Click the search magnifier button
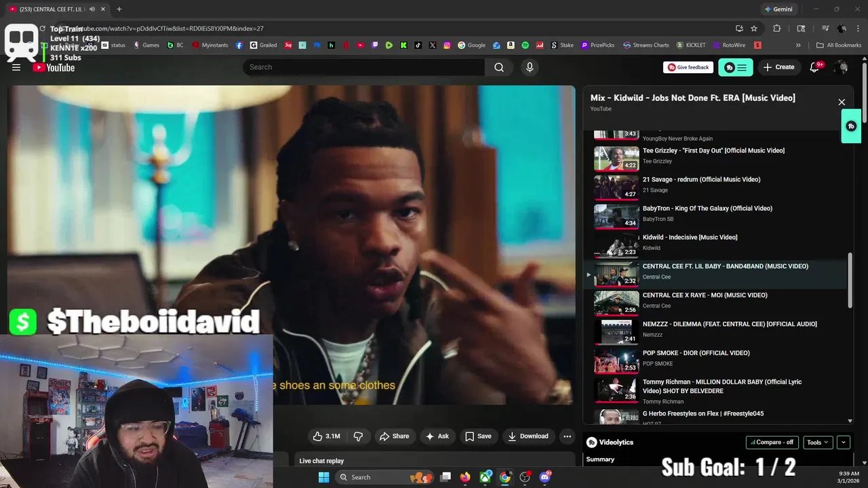The image size is (868, 488). click(499, 67)
